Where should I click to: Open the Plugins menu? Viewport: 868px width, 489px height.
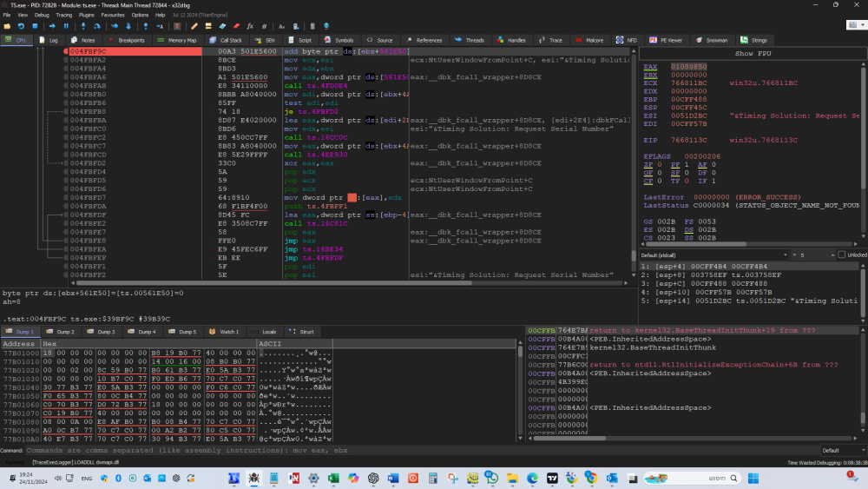87,15
